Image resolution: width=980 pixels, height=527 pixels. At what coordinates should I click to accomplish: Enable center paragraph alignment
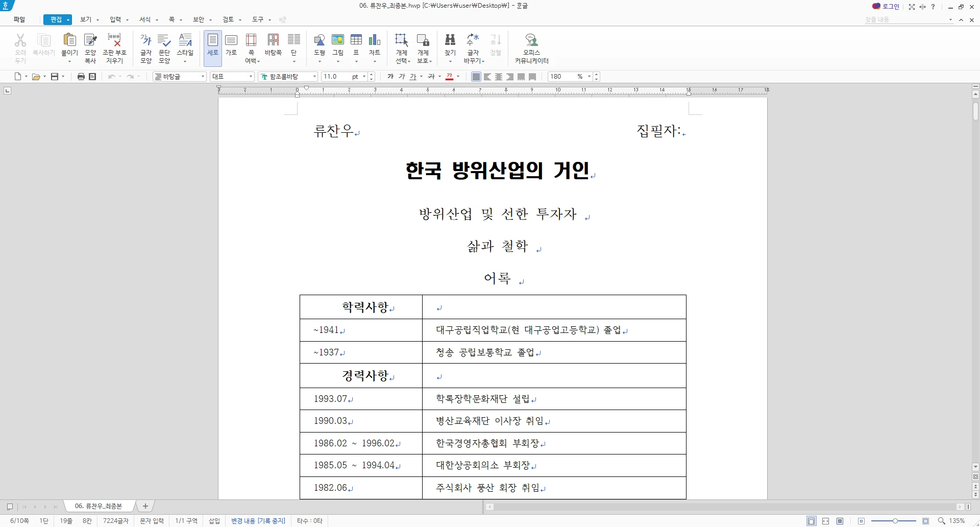coord(499,77)
